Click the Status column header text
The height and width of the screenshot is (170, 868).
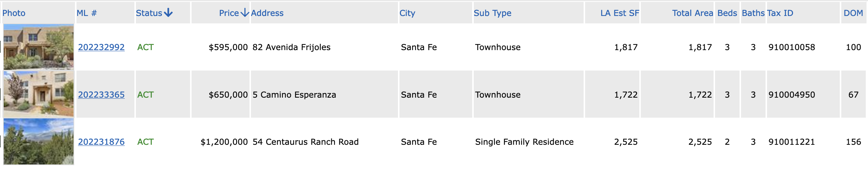(x=149, y=13)
